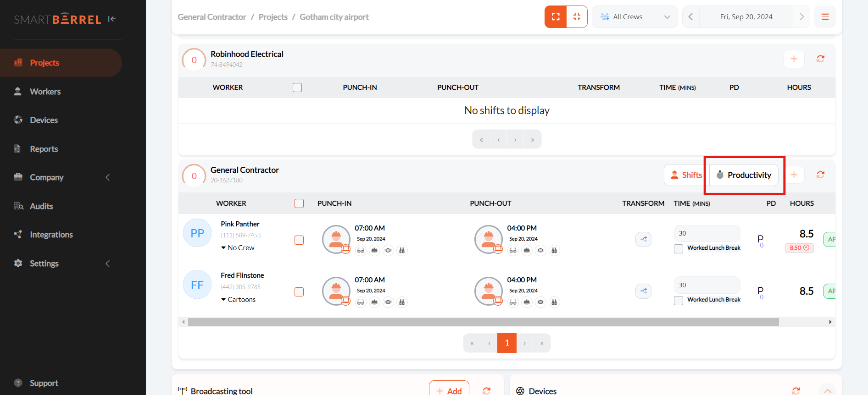The height and width of the screenshot is (395, 868).
Task: Open Pink Panther's No Crew dropdown
Action: pos(238,248)
